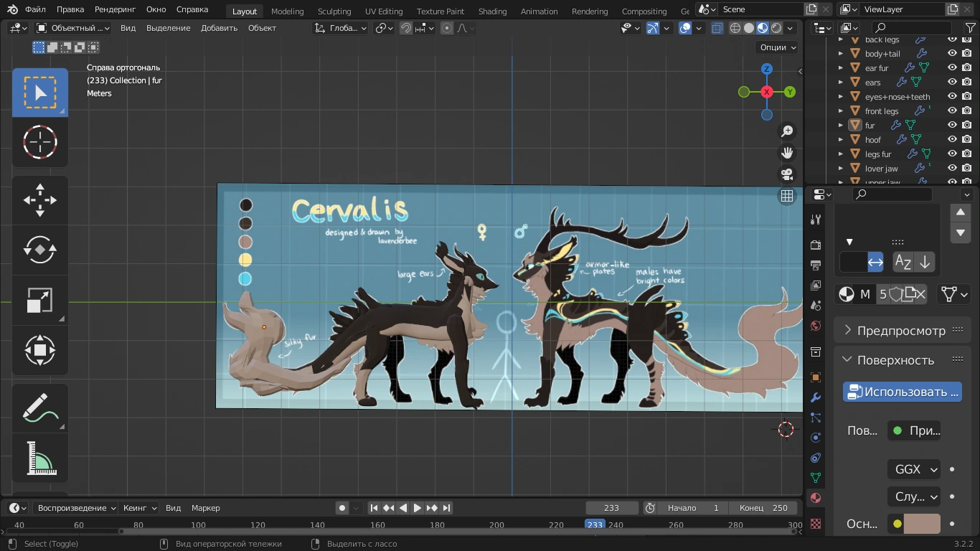The image size is (980, 551).
Task: Select the Measure tool
Action: [40, 457]
